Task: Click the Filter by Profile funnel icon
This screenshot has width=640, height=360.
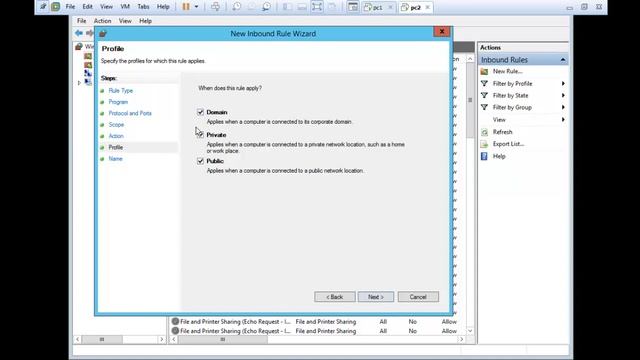Action: coord(484,83)
